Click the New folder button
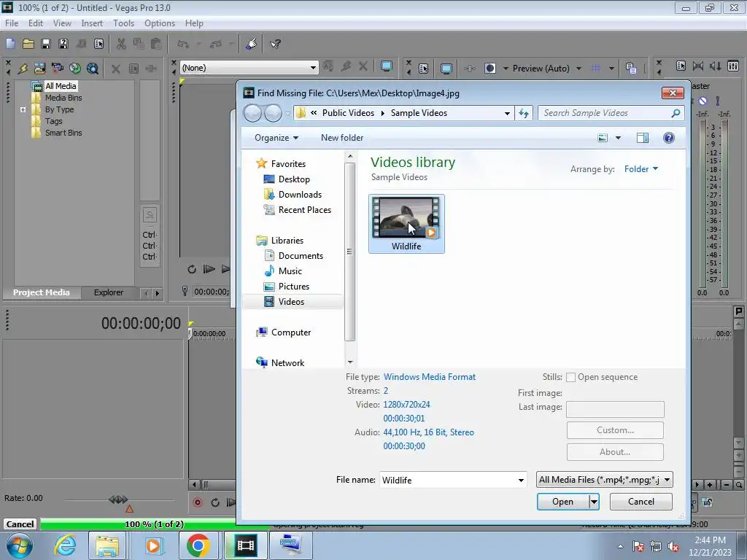747x560 pixels. pyautogui.click(x=342, y=138)
